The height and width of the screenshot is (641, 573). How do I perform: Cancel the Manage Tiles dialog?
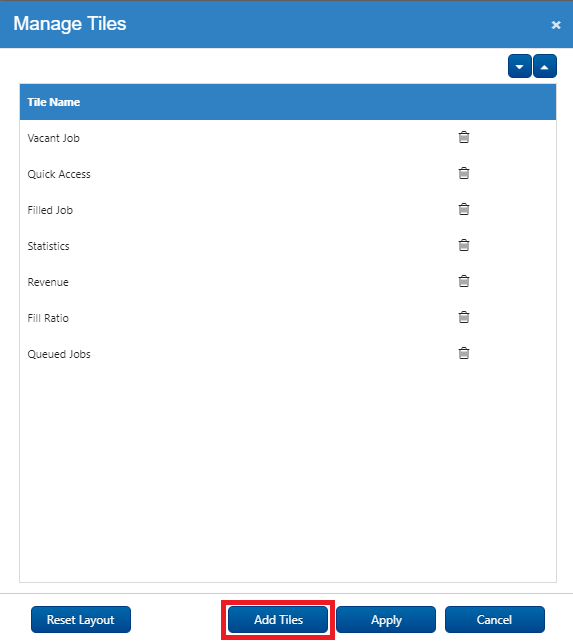[x=495, y=620]
